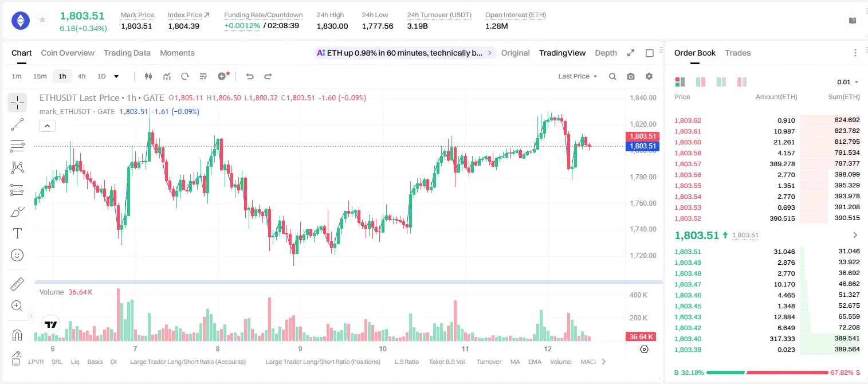Click the buy/sell ratio bar

(x=767, y=373)
